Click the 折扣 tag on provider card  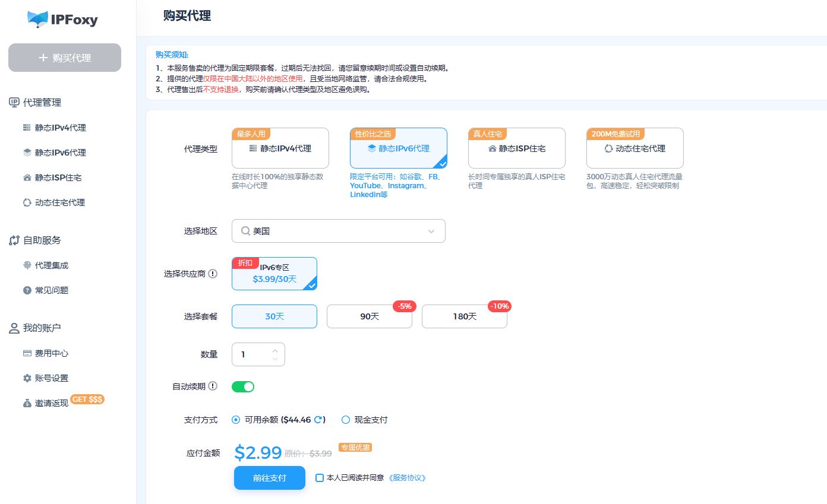pos(245,263)
